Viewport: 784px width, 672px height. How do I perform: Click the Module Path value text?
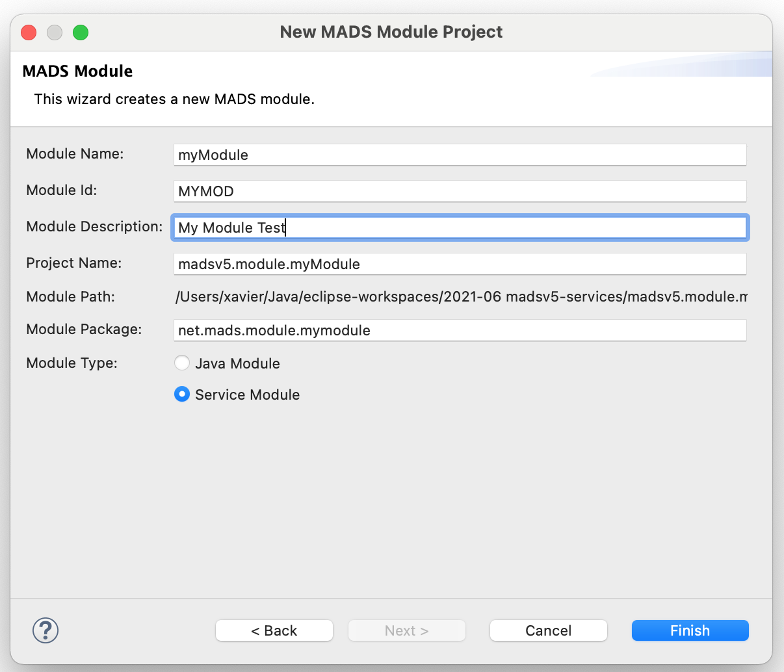(x=460, y=297)
